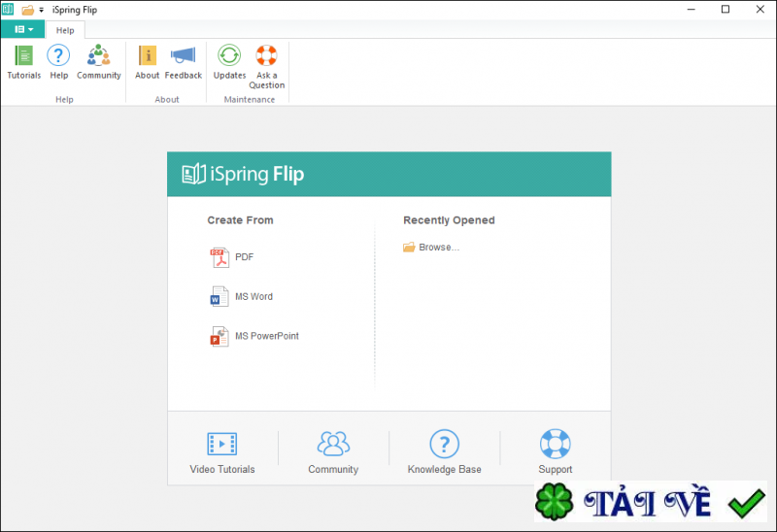Click Ask a Question lifebuoy icon
777x532 pixels.
(x=266, y=55)
